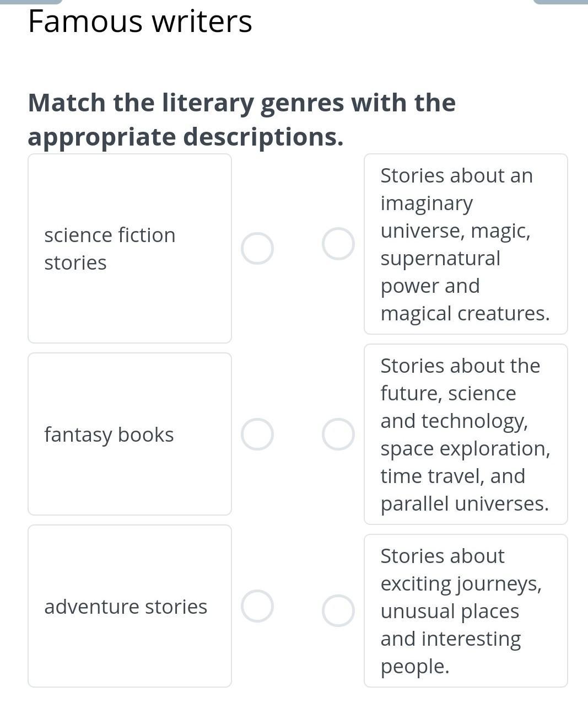Click the 'Match the literary genres' instruction

tap(241, 103)
